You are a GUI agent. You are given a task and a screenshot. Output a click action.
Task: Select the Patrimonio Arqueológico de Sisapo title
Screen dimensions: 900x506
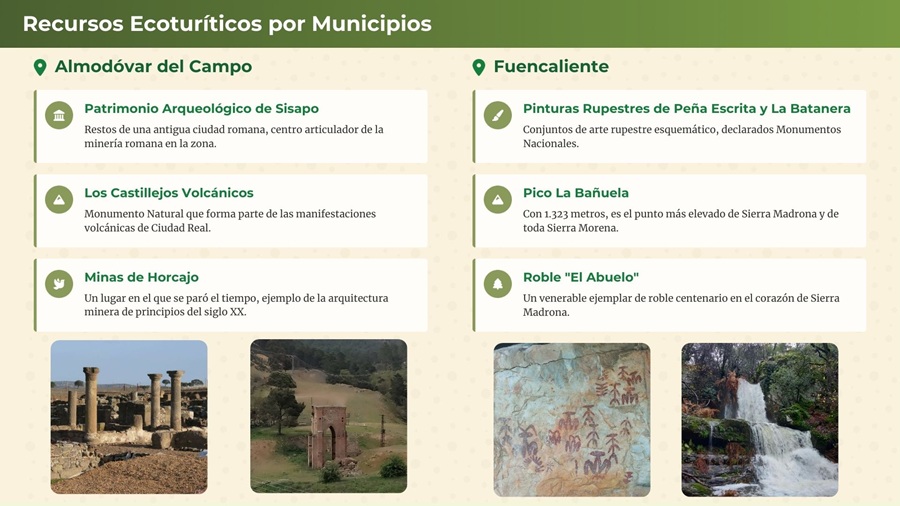[x=201, y=109]
